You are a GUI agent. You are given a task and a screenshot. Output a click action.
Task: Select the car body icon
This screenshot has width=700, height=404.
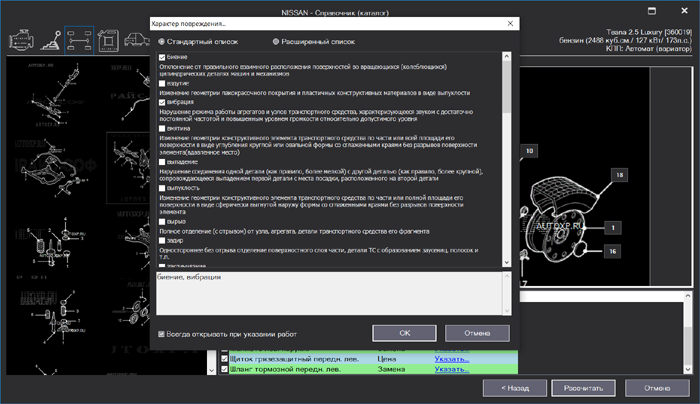pos(137,41)
